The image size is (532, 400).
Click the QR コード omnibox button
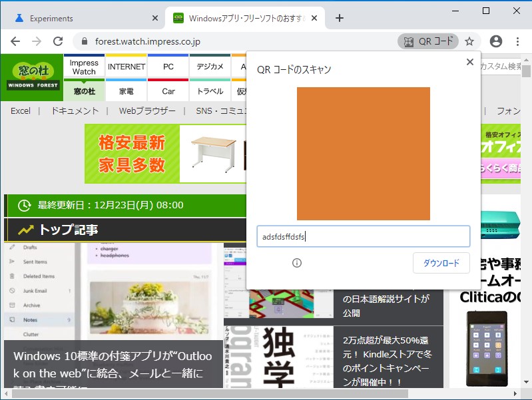[x=428, y=41]
